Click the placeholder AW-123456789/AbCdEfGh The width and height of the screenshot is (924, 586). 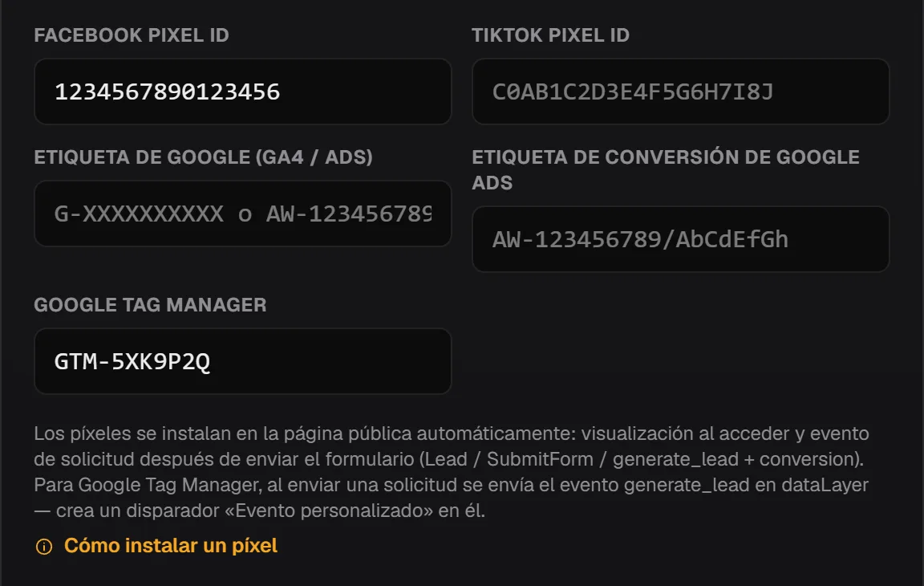640,239
